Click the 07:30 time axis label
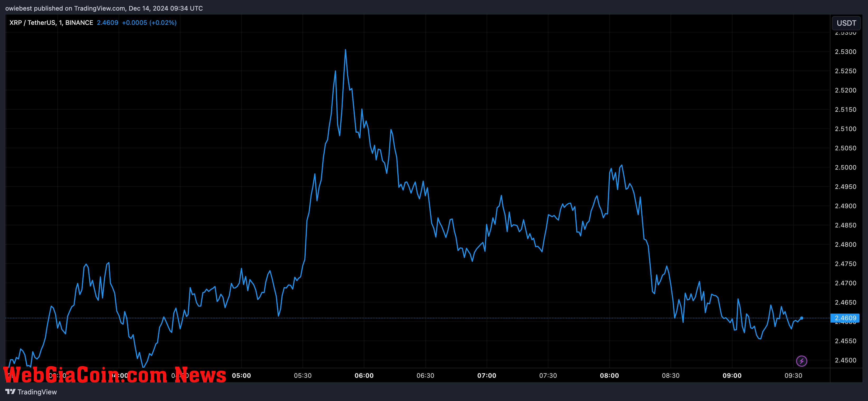The height and width of the screenshot is (401, 868). tap(548, 375)
